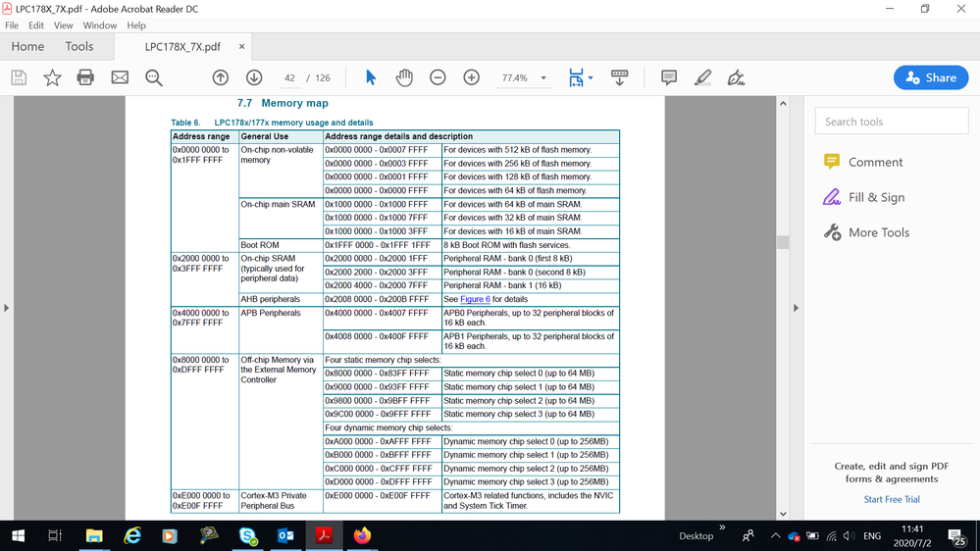
Task: Go to next page down arrow
Action: coord(254,77)
